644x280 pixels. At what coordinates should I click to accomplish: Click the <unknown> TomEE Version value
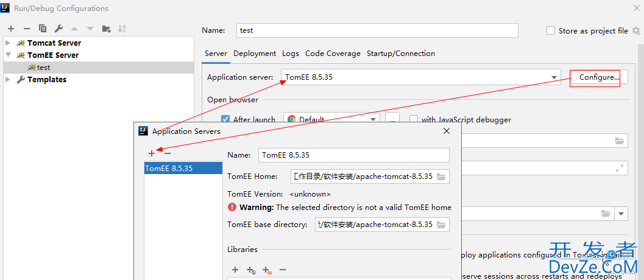click(310, 194)
